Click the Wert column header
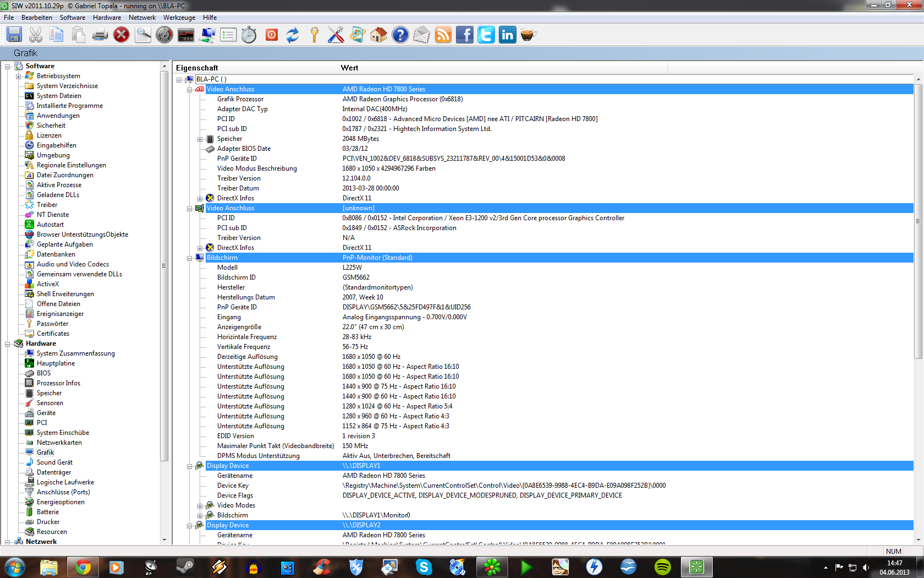The width and height of the screenshot is (924, 578). click(503, 68)
